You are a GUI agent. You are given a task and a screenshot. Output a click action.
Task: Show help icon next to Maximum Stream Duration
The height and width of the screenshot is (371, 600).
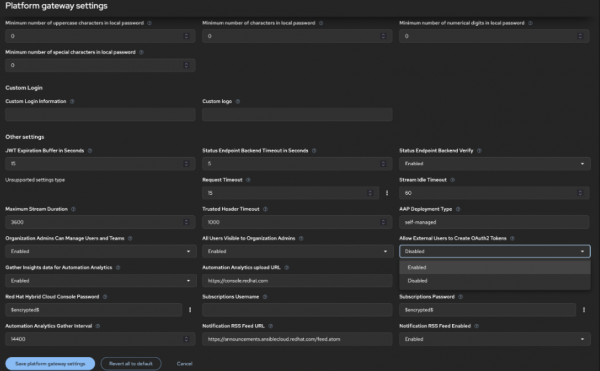pyautogui.click(x=73, y=209)
